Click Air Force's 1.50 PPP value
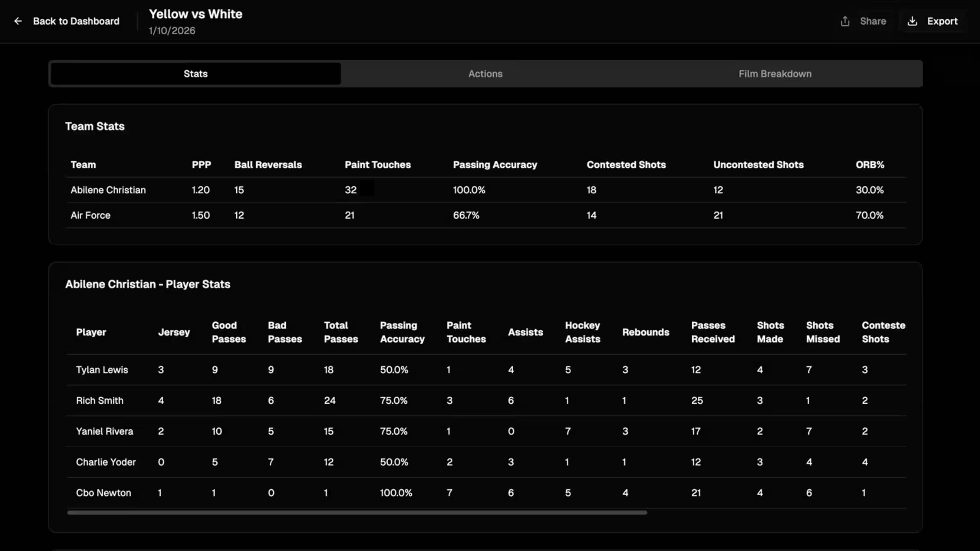The height and width of the screenshot is (551, 980). 201,215
